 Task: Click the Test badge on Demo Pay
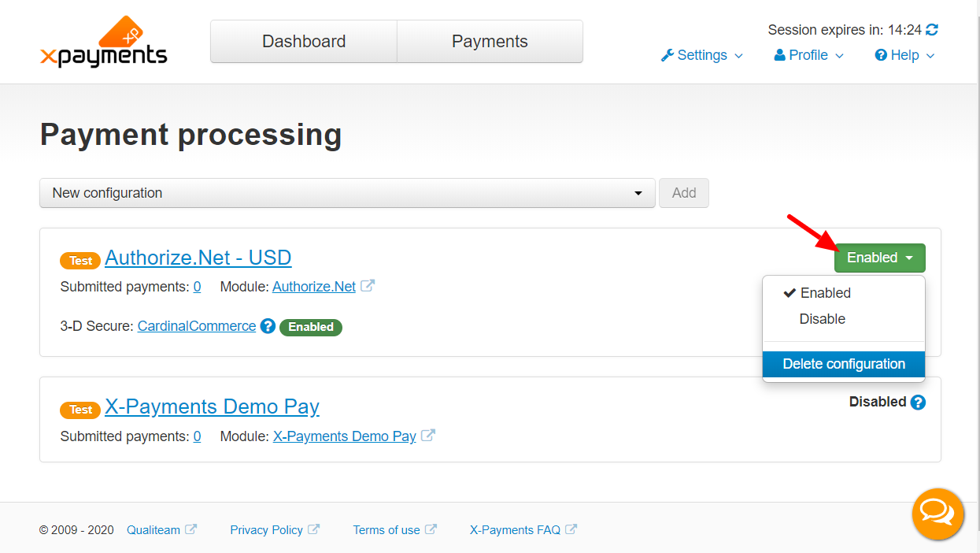(x=80, y=410)
